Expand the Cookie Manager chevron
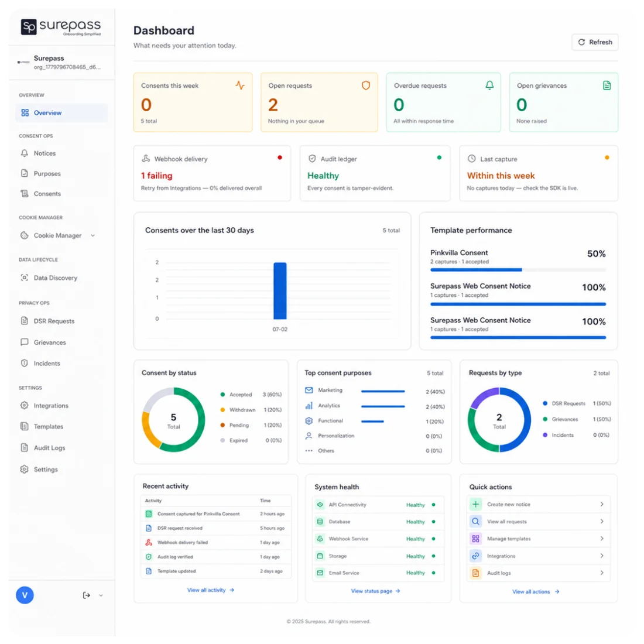Screen dimensions: 644x644 (x=93, y=235)
